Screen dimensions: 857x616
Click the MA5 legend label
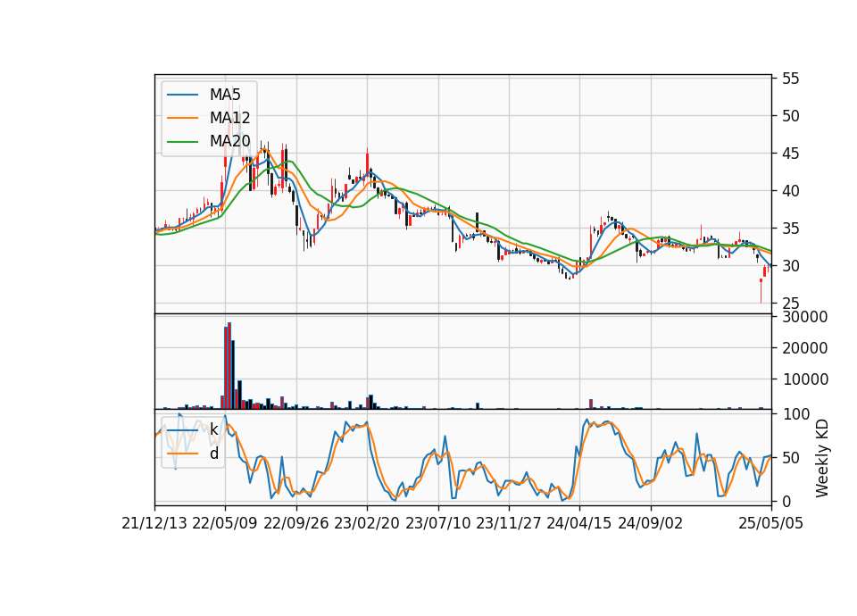pyautogui.click(x=225, y=95)
